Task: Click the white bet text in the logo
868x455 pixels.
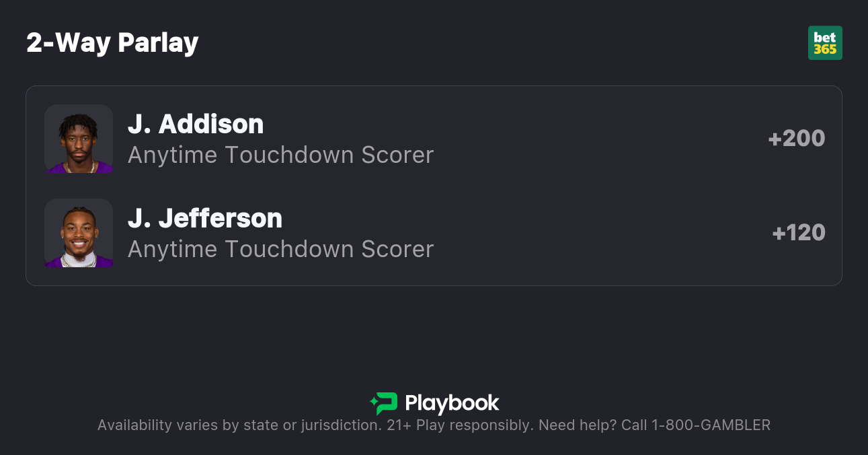Action: (x=825, y=37)
